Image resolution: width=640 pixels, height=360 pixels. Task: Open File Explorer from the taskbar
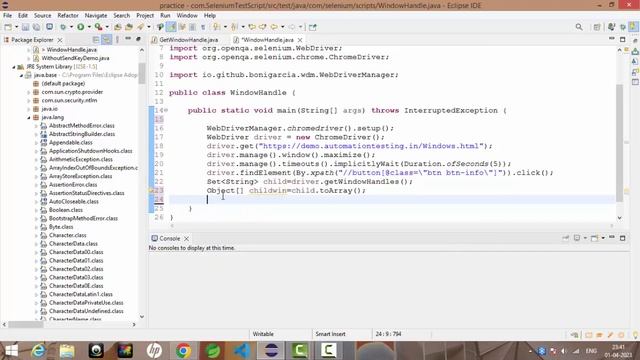[x=67, y=351]
